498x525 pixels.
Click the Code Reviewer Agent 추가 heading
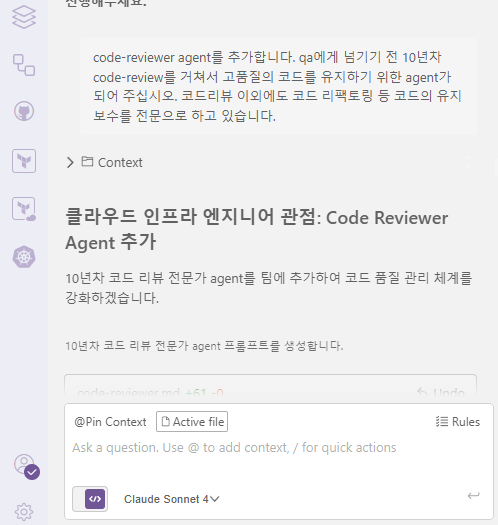coord(257,230)
